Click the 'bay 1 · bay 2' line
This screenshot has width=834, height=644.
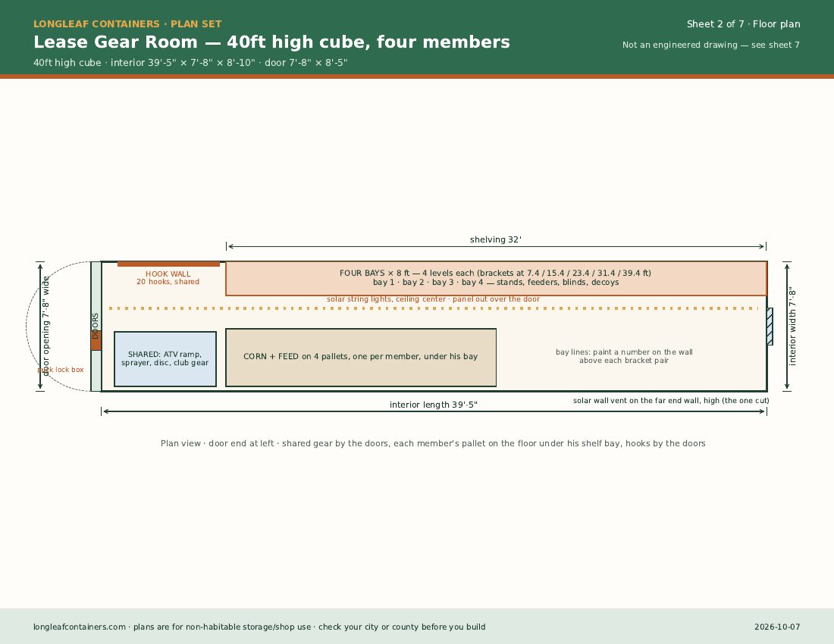[496, 282]
